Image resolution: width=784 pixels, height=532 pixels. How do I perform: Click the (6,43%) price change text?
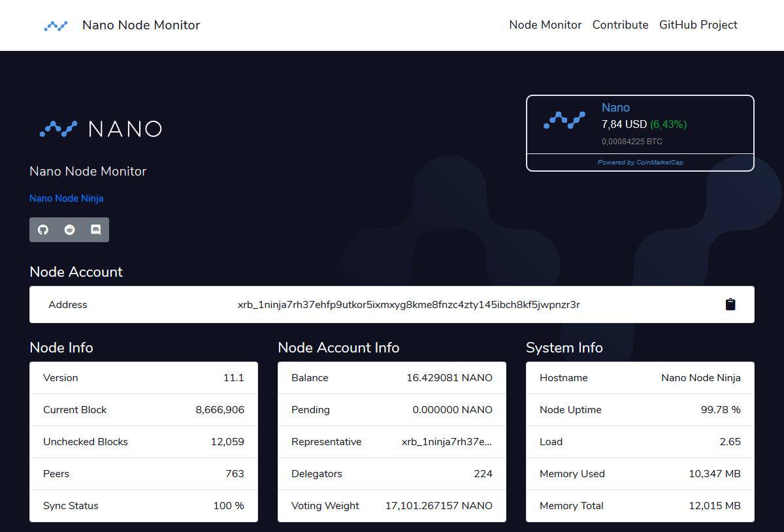(x=668, y=124)
